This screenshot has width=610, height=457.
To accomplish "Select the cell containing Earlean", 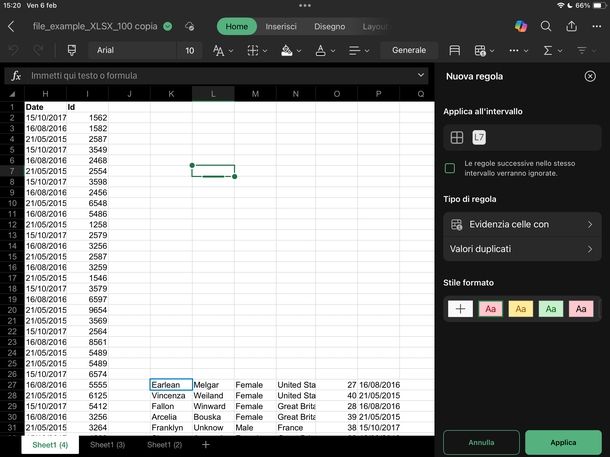I will tap(171, 385).
